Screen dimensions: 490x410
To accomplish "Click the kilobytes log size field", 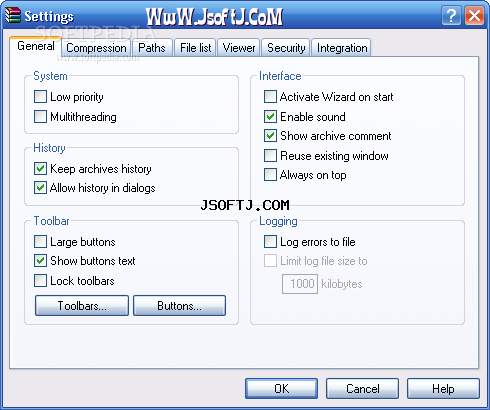I will [x=300, y=284].
